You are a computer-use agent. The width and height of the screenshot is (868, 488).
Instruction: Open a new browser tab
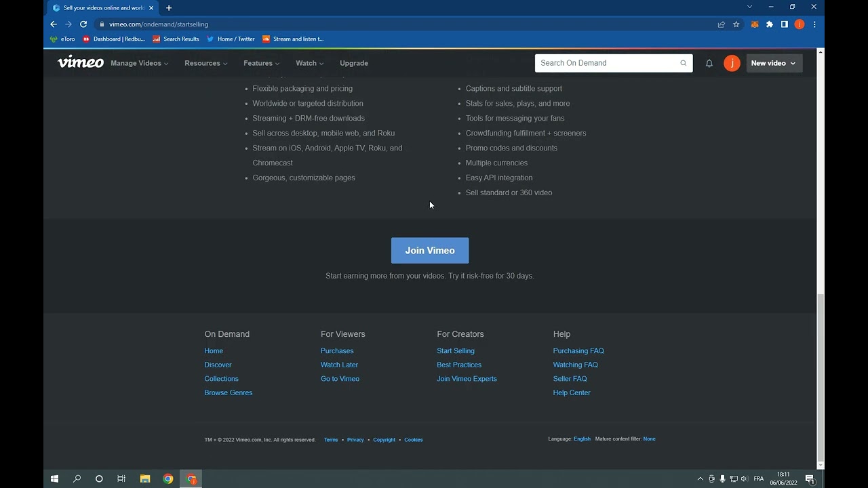[x=169, y=7]
